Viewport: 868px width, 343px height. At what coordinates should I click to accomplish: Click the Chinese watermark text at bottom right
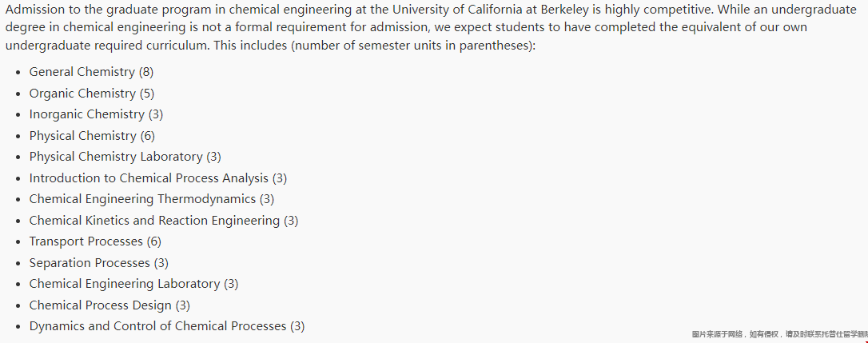[x=779, y=334]
